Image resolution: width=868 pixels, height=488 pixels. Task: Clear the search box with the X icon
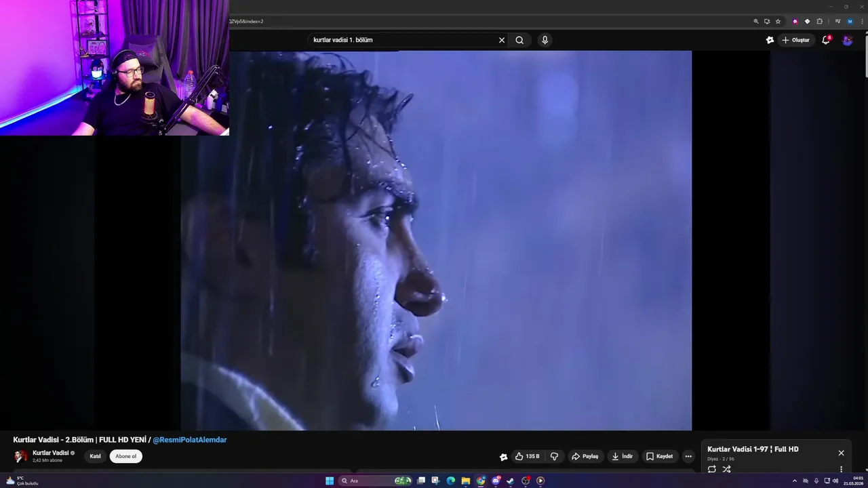coord(502,40)
